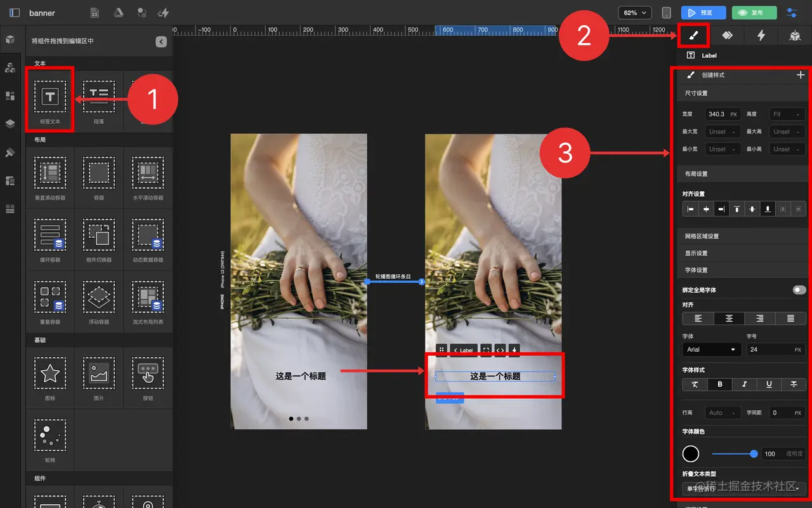Image resolution: width=812 pixels, height=508 pixels.
Task: Open the 最大高 Unset dropdown
Action: [x=787, y=131]
